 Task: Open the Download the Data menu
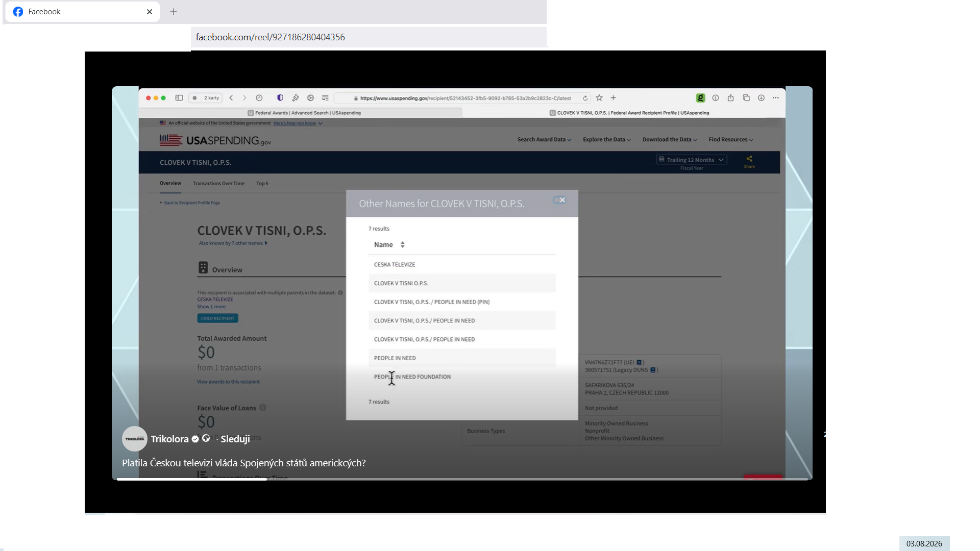[670, 140]
